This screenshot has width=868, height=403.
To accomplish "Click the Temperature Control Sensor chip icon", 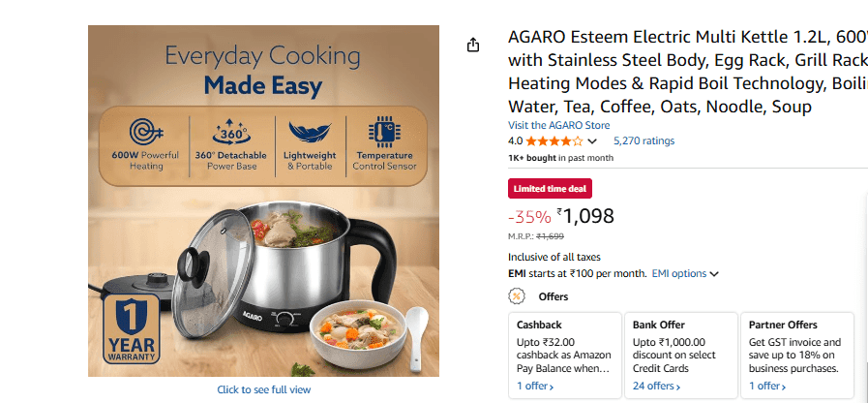I will tap(385, 132).
